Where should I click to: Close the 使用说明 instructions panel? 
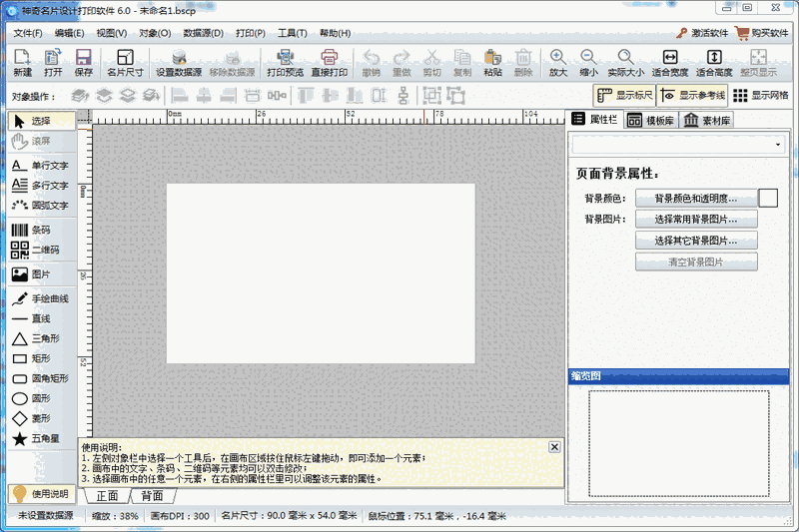point(554,447)
